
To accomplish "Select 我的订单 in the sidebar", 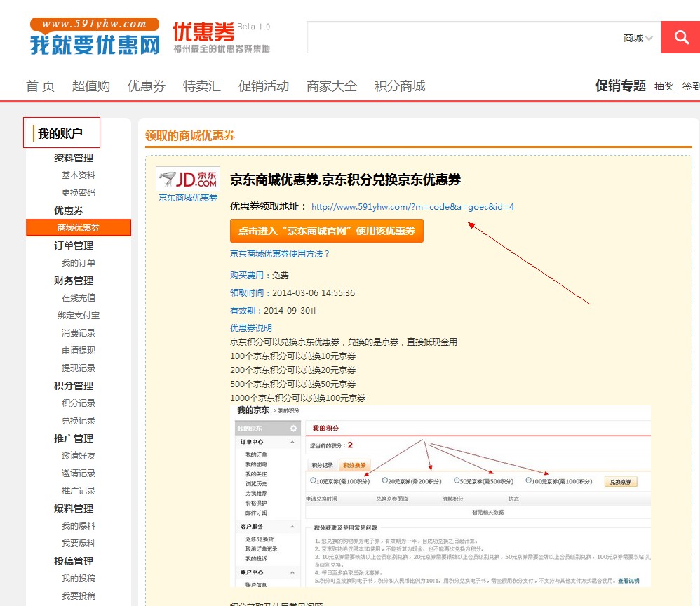I will tap(79, 262).
